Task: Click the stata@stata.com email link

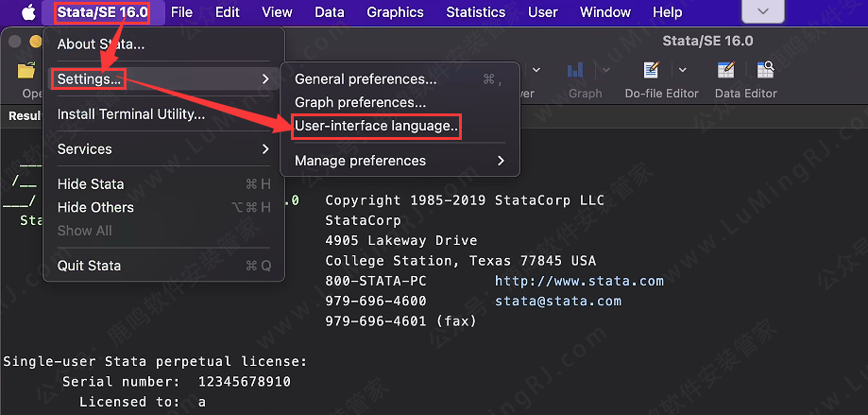Action: [x=557, y=301]
